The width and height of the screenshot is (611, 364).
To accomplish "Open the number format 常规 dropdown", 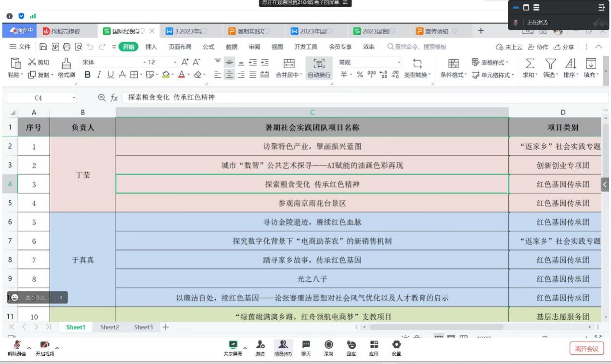I will click(x=399, y=63).
